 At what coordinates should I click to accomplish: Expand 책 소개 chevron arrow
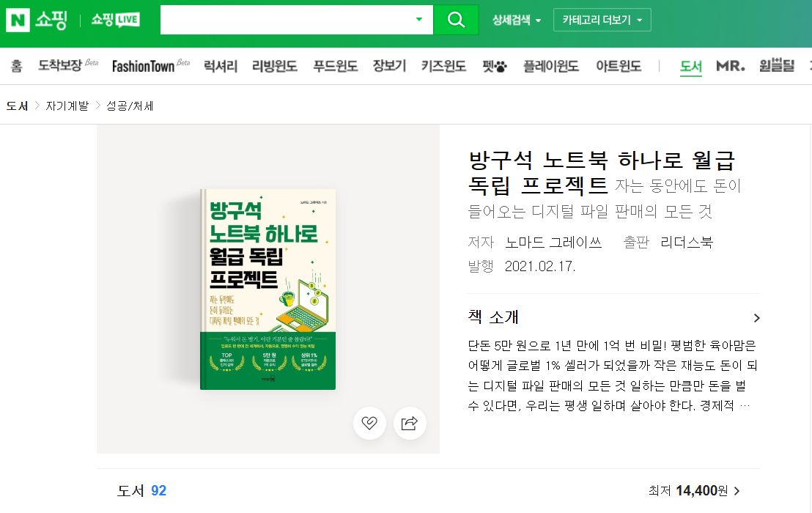click(756, 318)
